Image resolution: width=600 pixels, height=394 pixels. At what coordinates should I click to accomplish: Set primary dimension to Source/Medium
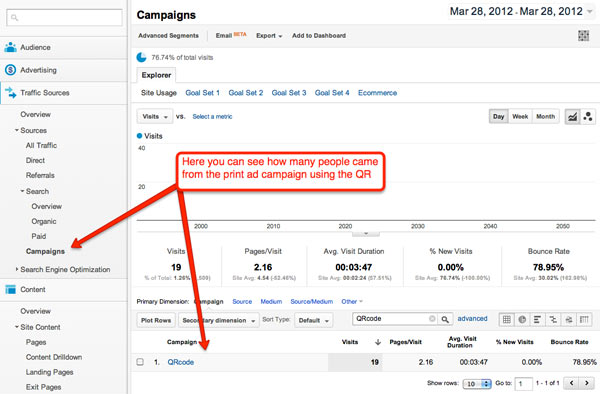(311, 301)
